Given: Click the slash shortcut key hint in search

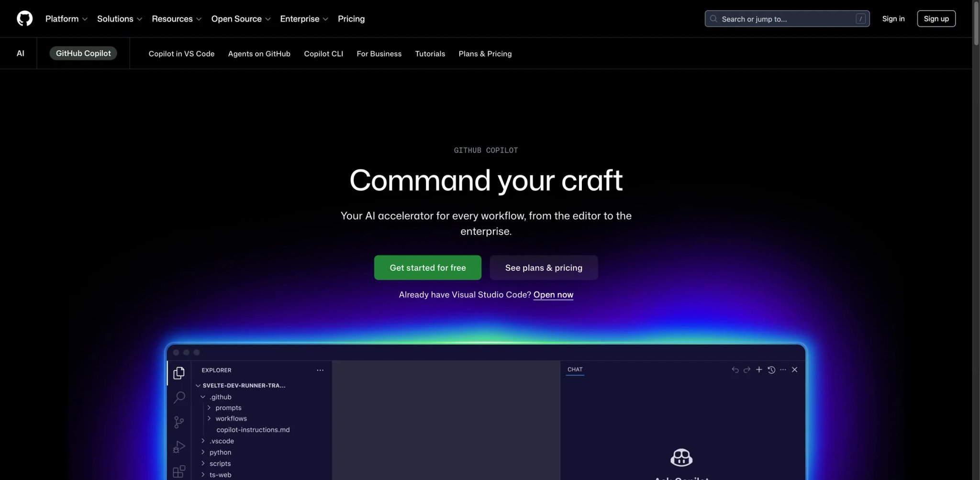Looking at the screenshot, I should click(x=860, y=19).
